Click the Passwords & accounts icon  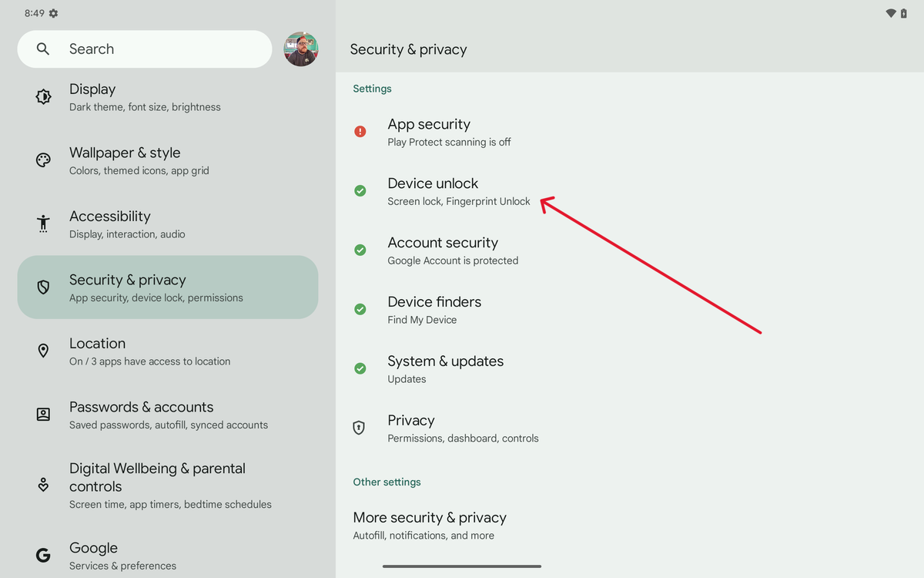(43, 415)
